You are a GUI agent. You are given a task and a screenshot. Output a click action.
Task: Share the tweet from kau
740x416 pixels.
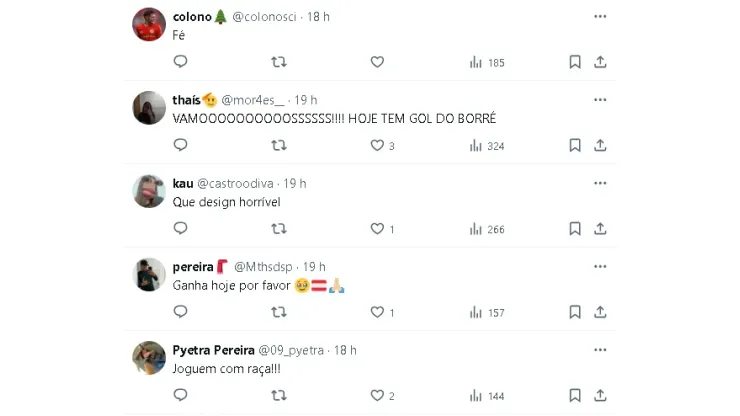point(600,229)
